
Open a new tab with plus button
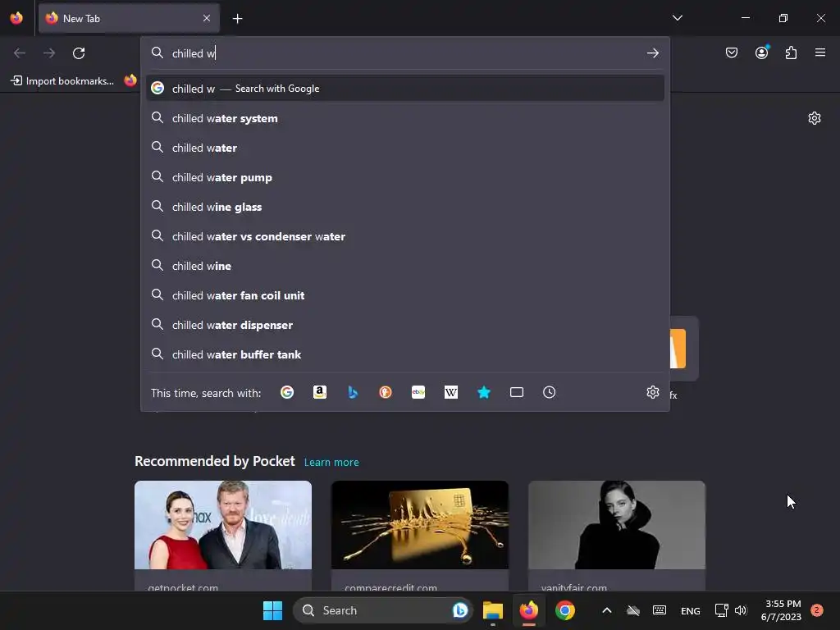coord(237,19)
